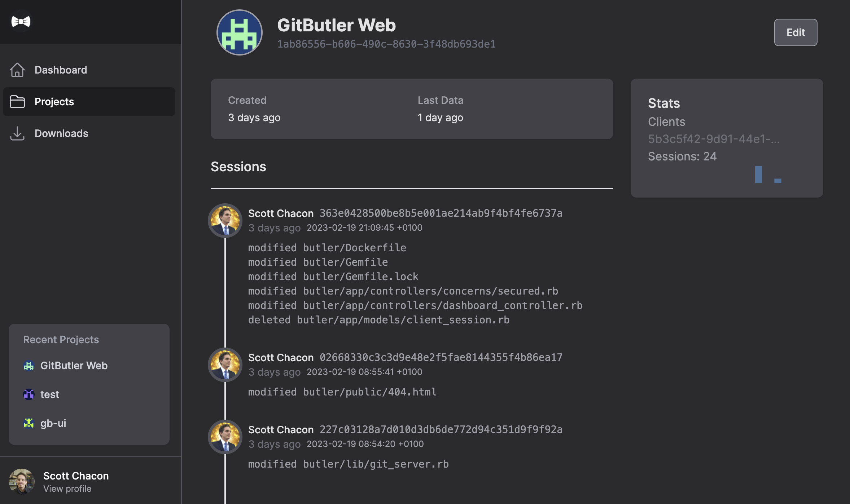Click the line modified butler/Gemfile.lock

(333, 277)
